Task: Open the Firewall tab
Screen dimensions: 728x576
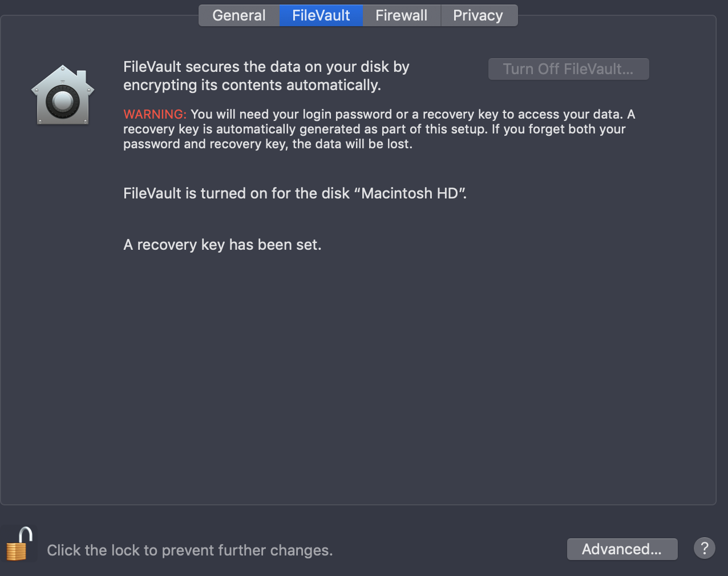Action: pos(401,15)
